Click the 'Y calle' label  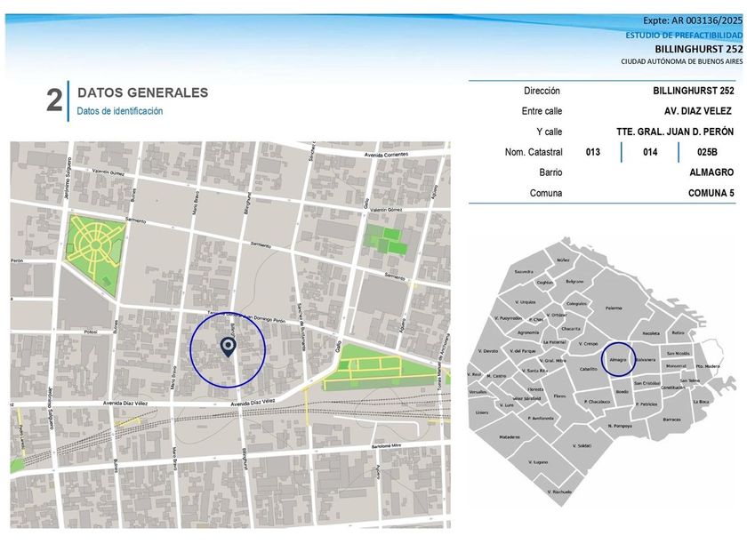tap(550, 132)
